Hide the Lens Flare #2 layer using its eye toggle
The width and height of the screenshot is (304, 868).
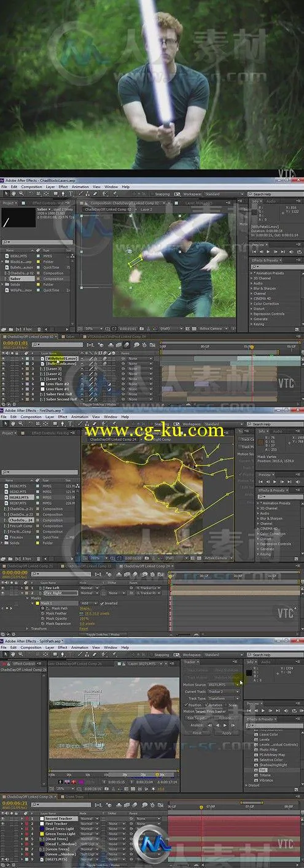2,384
